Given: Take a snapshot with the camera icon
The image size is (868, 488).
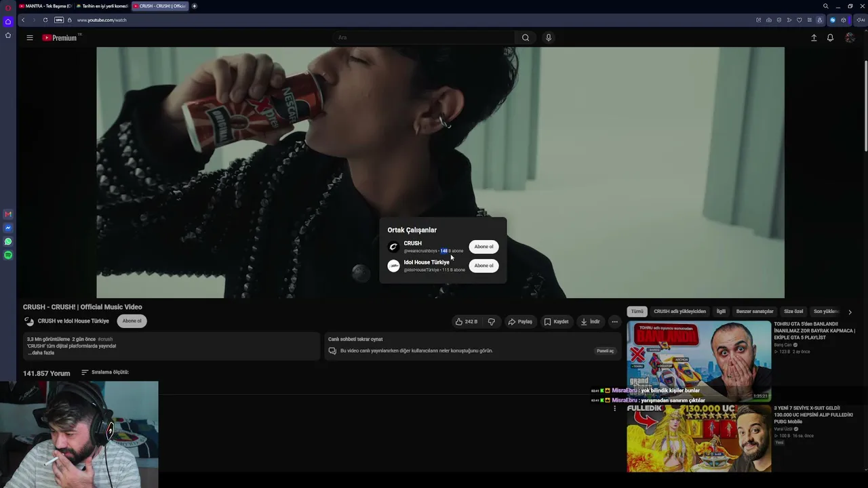Looking at the screenshot, I should coord(768,20).
